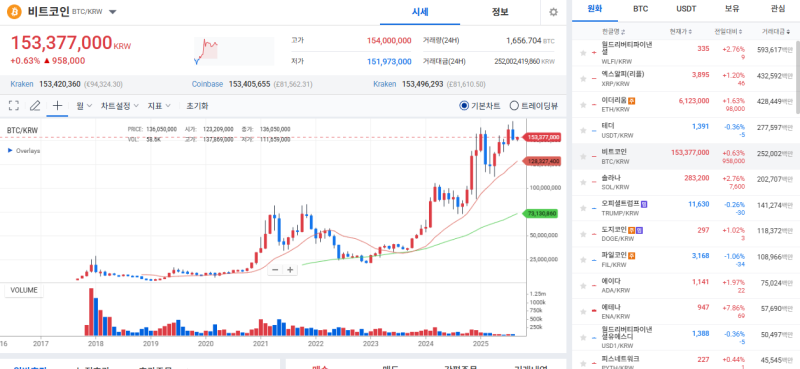Switch to the USDT market tab

click(686, 9)
